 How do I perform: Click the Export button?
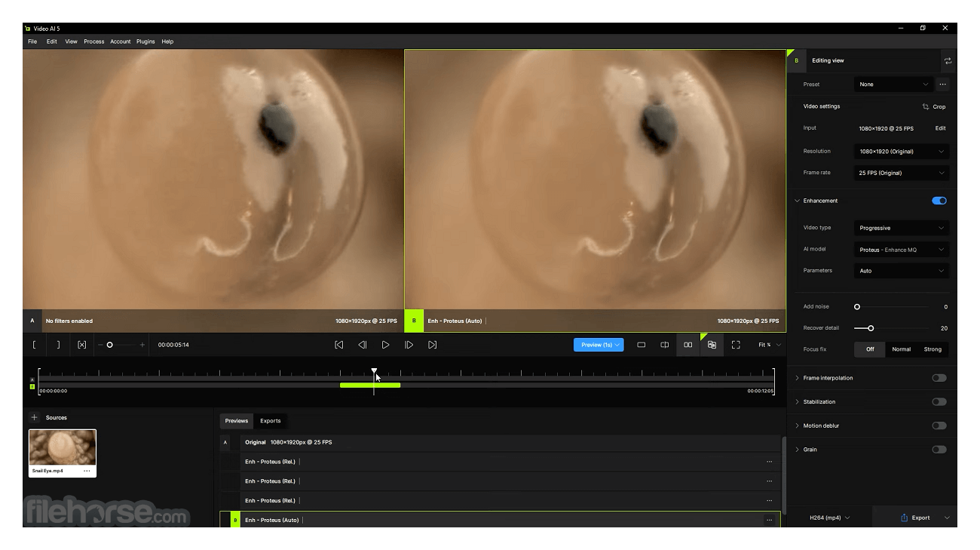pos(914,518)
